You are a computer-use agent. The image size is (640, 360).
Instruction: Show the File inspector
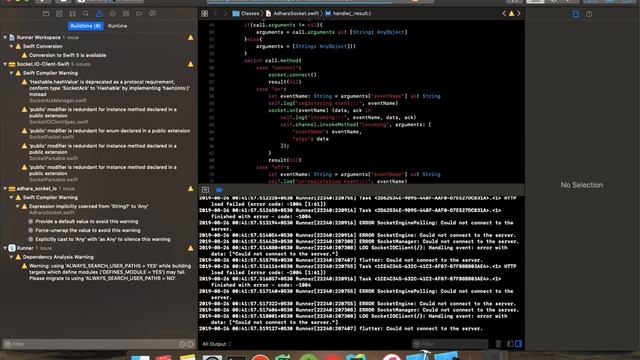pos(576,14)
